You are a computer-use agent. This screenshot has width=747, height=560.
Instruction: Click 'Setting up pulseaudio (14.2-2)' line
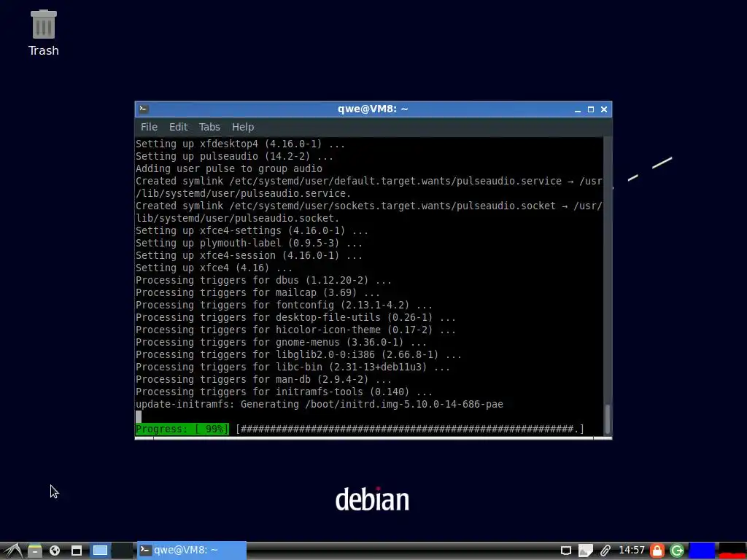tap(234, 156)
